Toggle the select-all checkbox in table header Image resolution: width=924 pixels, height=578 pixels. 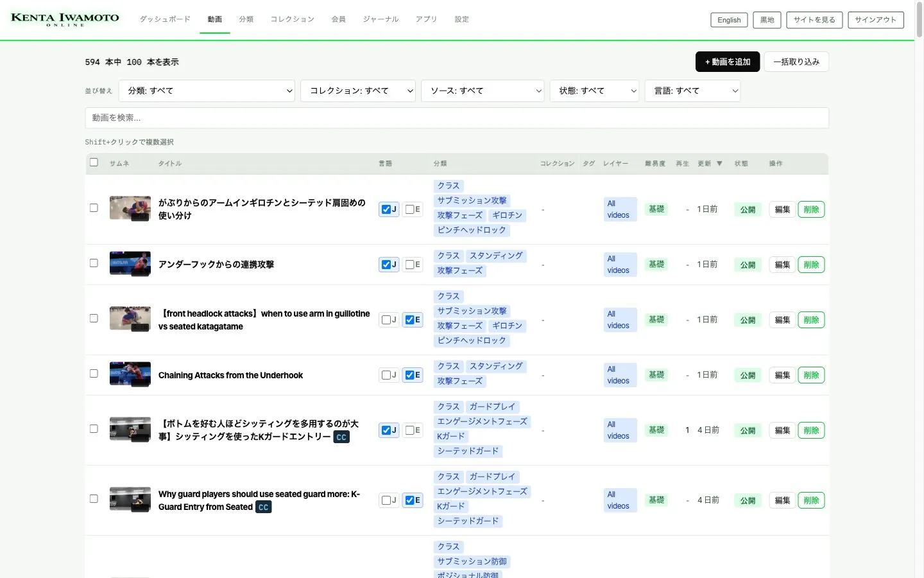coord(94,162)
